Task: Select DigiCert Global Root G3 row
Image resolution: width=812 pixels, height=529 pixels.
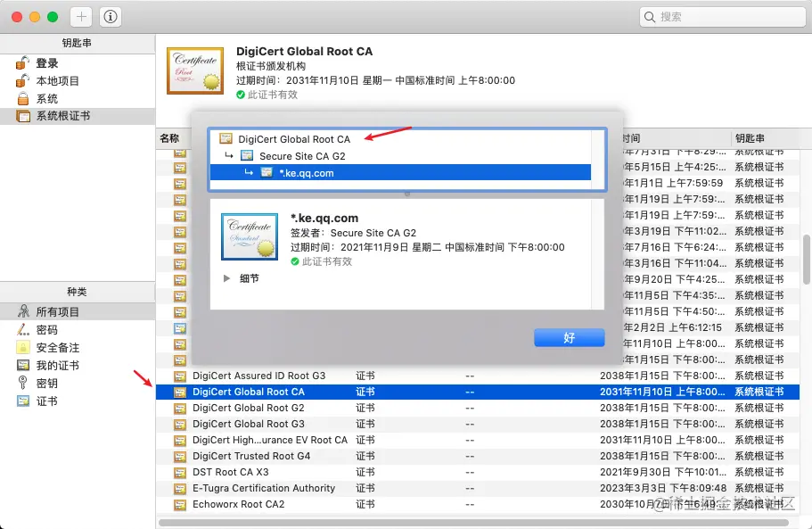Action: [x=478, y=424]
